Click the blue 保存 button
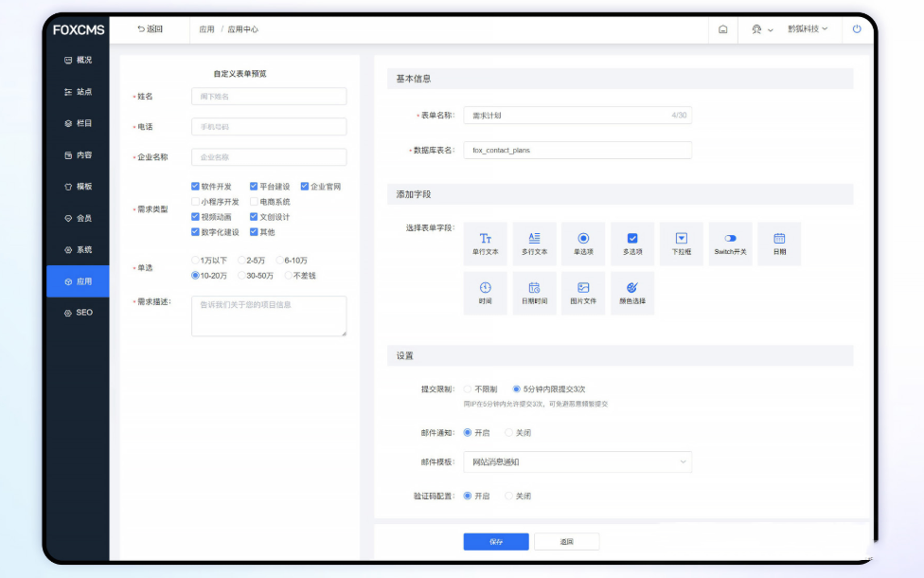The image size is (924, 578). pyautogui.click(x=496, y=542)
